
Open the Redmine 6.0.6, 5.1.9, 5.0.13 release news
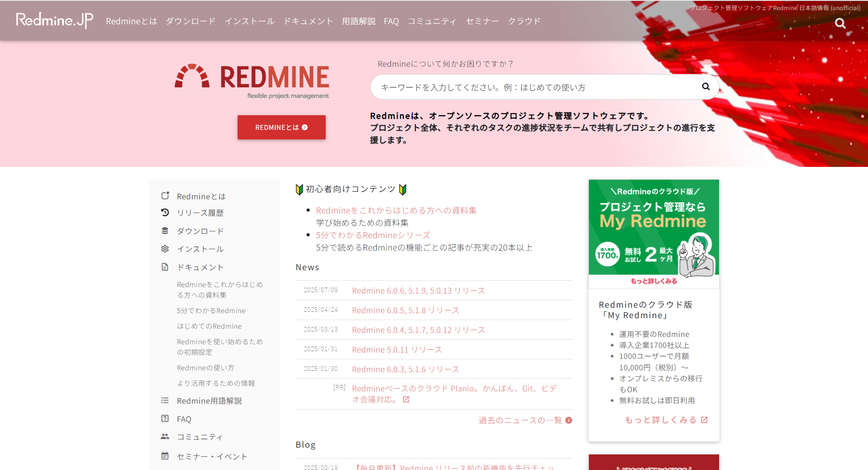coord(418,291)
